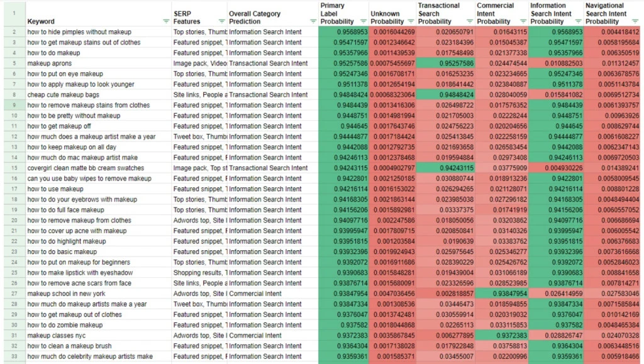Screen dimensions: 644x364
Task: Open Navigational Search Intent Probability filter
Action: click(635, 21)
